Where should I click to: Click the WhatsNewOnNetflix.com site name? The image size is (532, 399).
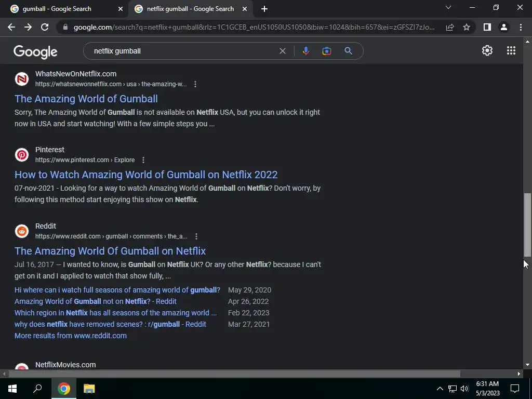click(x=76, y=74)
